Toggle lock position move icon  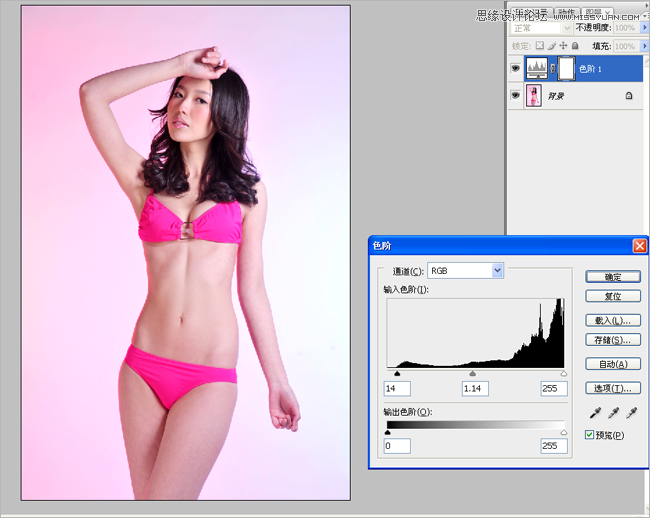click(563, 46)
